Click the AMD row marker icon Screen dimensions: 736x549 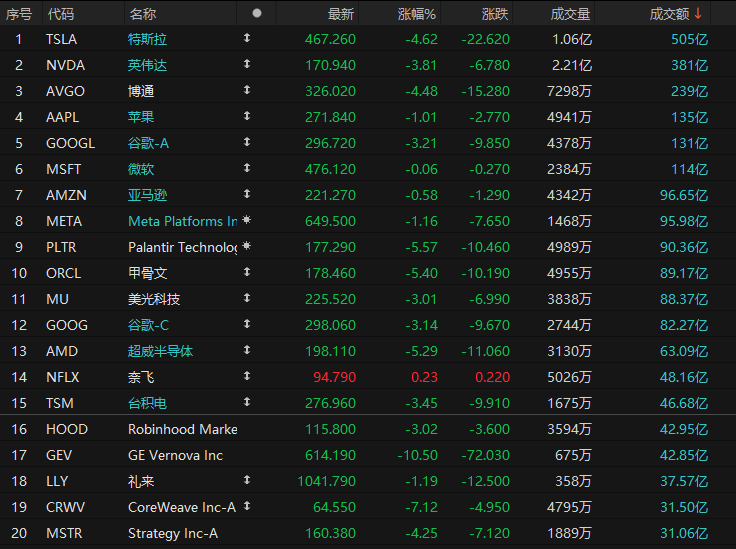click(x=247, y=350)
